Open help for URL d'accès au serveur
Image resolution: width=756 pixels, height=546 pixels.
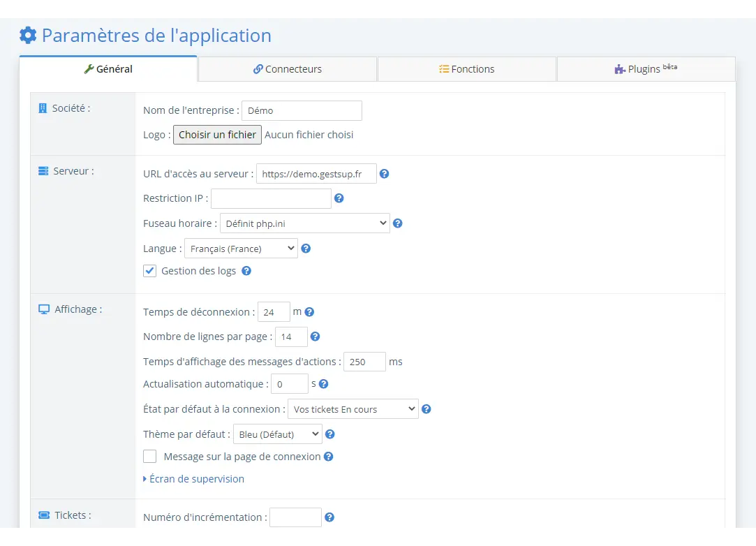coord(384,173)
